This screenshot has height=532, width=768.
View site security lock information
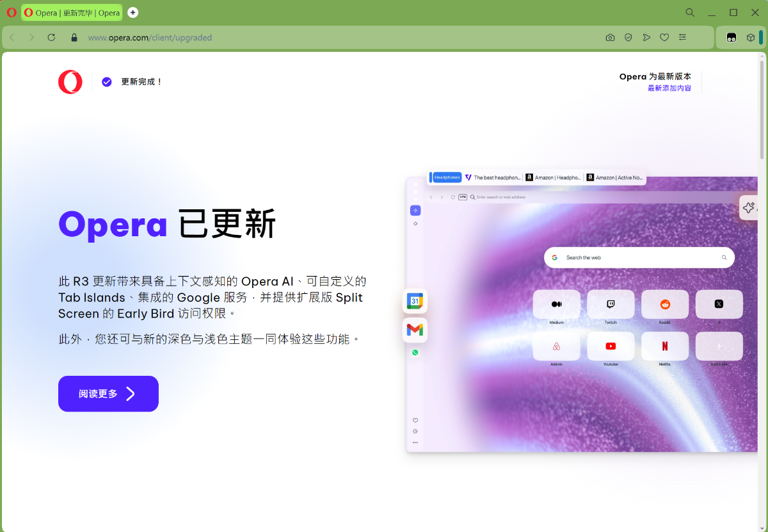coord(74,38)
